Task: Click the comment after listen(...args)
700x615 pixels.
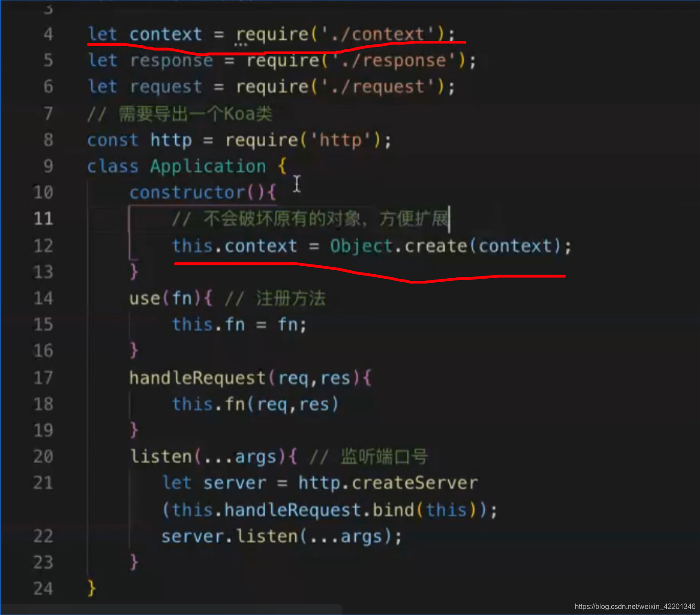Action: [369, 456]
